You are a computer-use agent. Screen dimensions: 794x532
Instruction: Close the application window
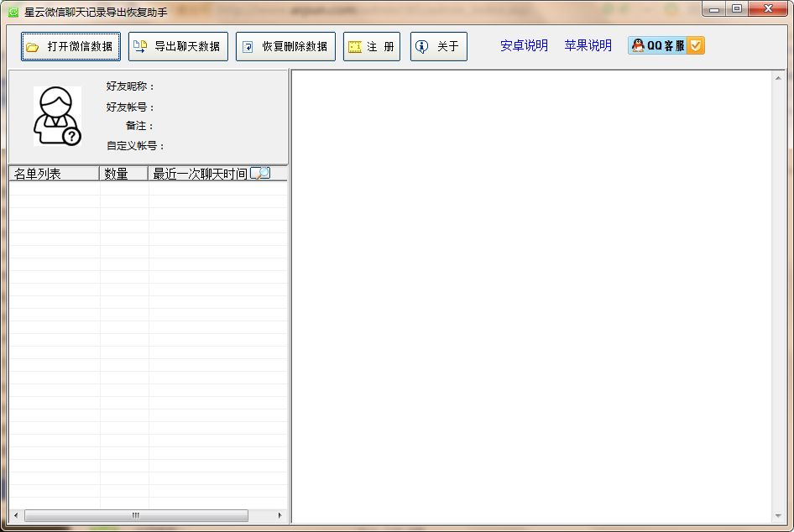coord(768,9)
